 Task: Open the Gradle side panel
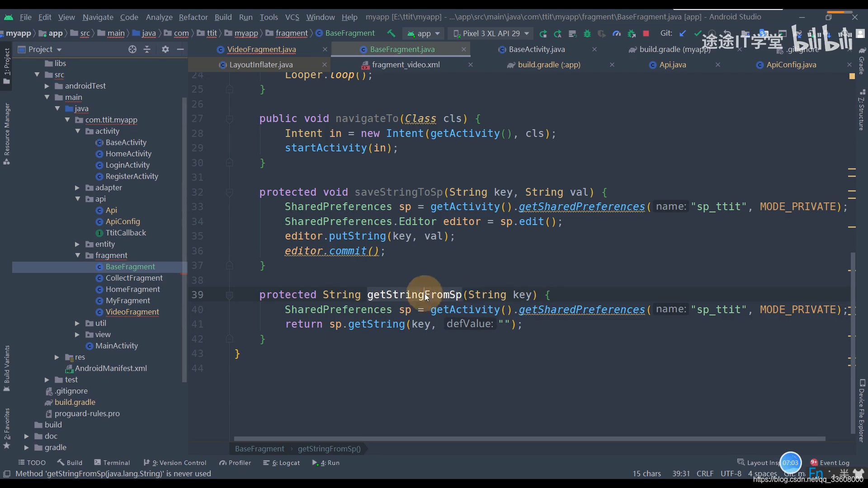(862, 61)
